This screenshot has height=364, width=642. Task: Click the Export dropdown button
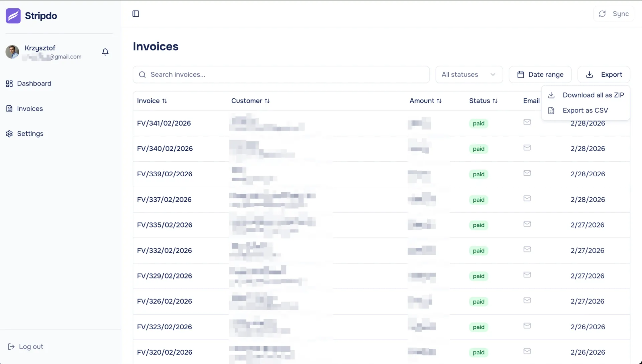(x=604, y=74)
